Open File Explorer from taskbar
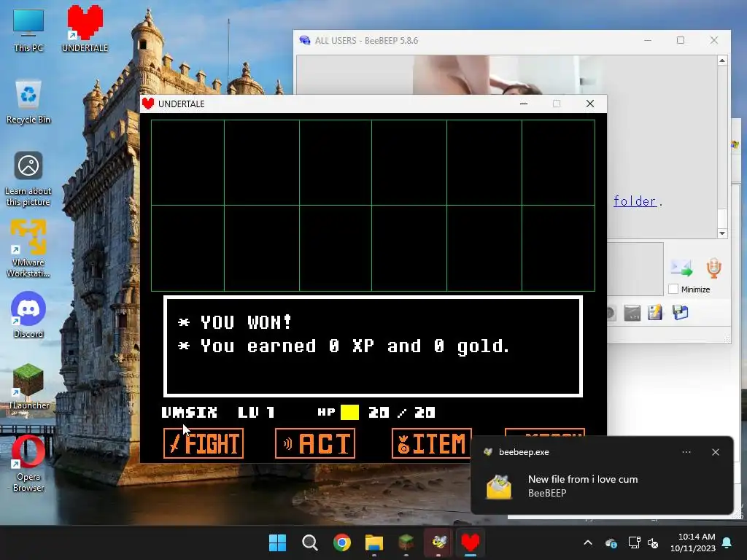Screen dimensions: 747x560 point(374,542)
